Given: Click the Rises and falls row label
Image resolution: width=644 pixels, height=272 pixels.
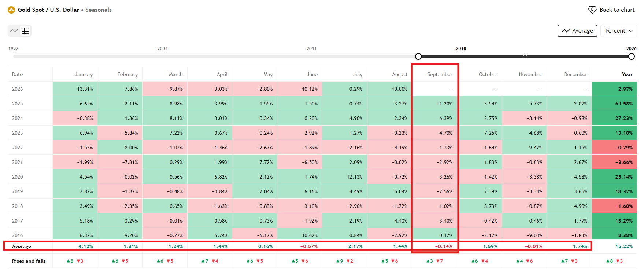Looking at the screenshot, I should pyautogui.click(x=29, y=261).
